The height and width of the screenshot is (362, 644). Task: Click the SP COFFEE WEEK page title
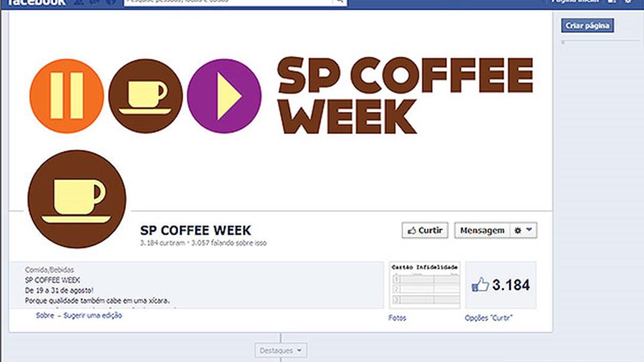pyautogui.click(x=195, y=231)
